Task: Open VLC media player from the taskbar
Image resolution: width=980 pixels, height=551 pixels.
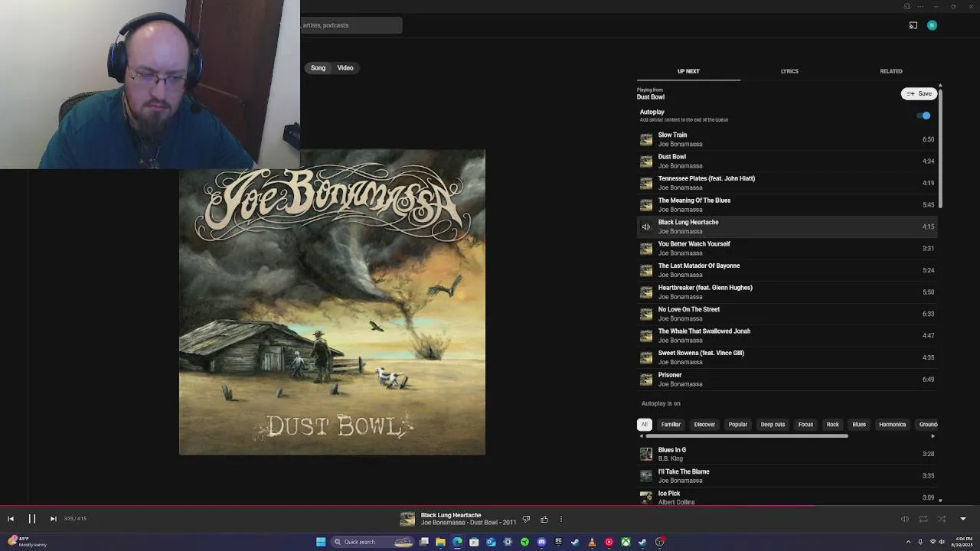Action: [592, 542]
